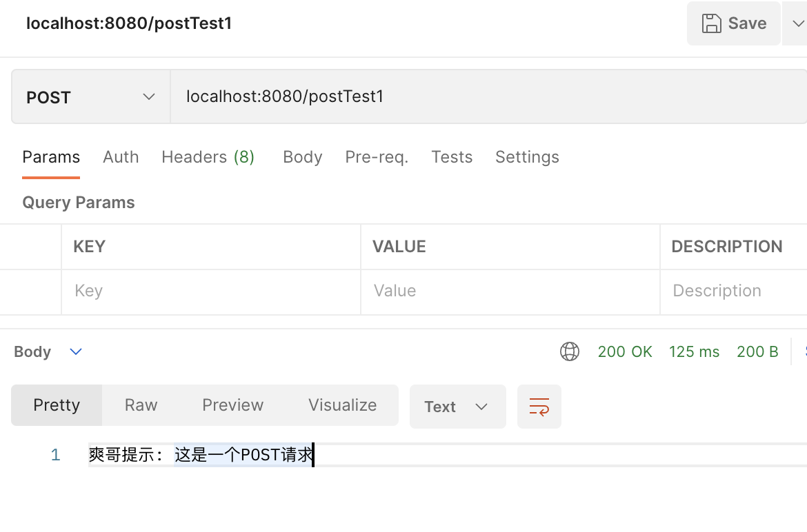
Task: Open the Headers (8) tab
Action: point(208,157)
